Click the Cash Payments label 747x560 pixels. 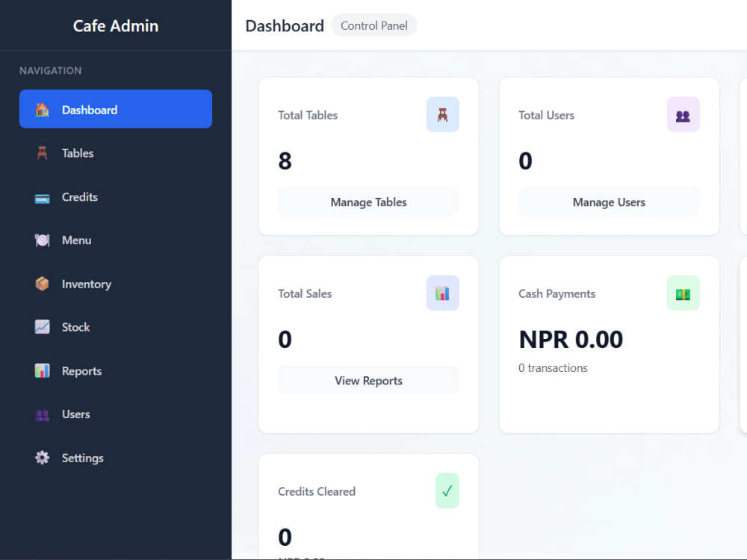pos(557,293)
